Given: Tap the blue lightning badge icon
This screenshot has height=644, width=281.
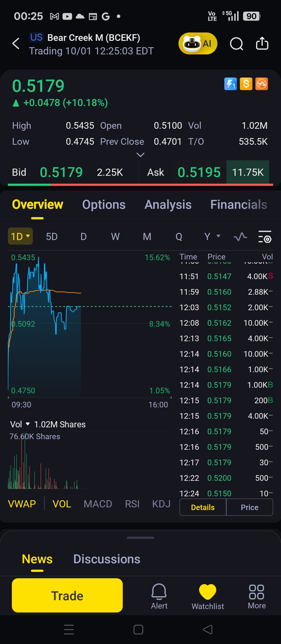Looking at the screenshot, I should pyautogui.click(x=230, y=84).
